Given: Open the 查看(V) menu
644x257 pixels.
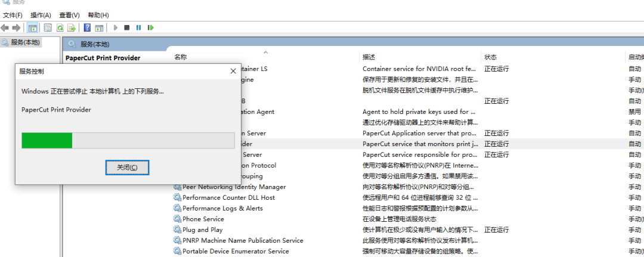Looking at the screenshot, I should click(69, 15).
